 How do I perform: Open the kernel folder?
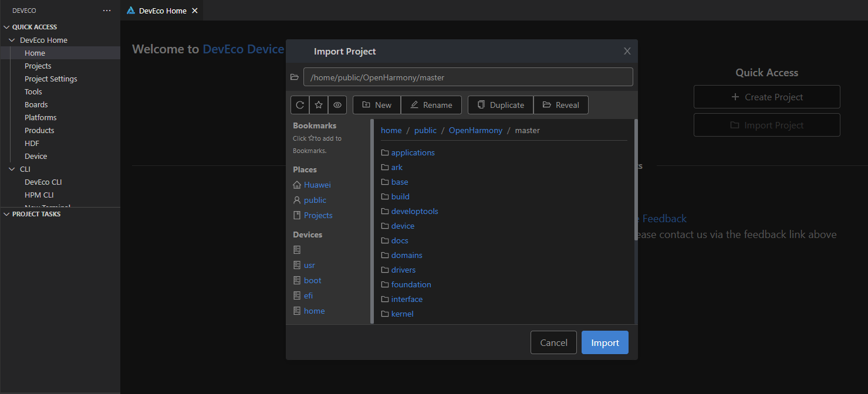(x=402, y=314)
